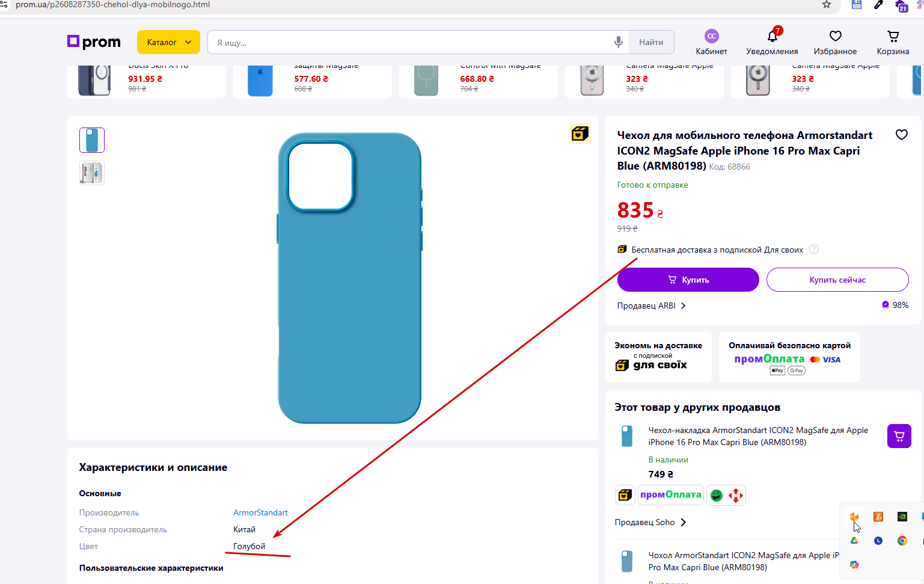
Task: Click yellow free delivery badge on image
Action: click(580, 134)
